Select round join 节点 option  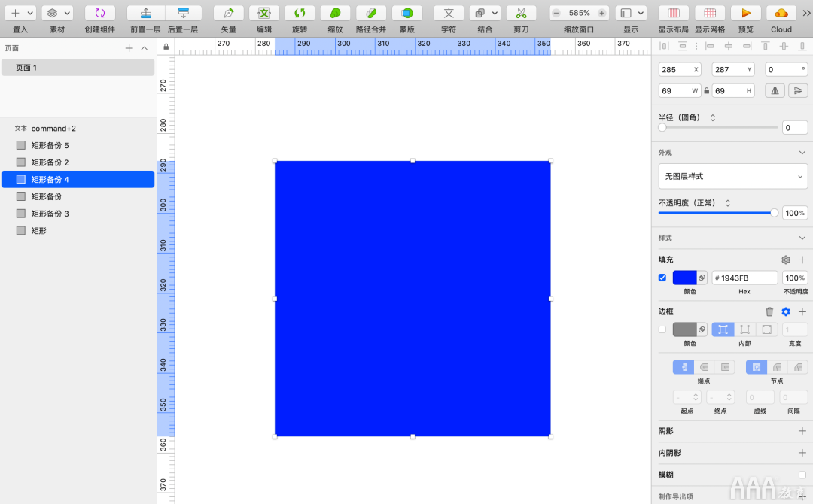click(777, 367)
